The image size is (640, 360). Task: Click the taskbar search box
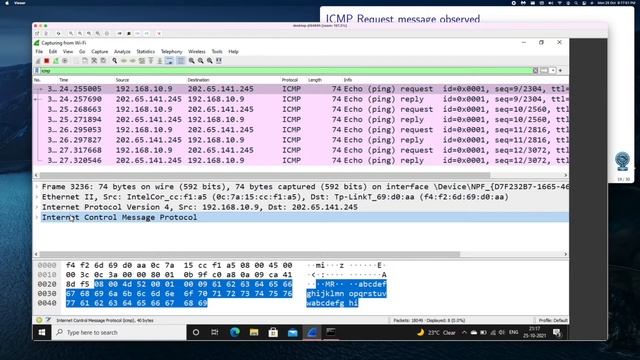coord(119,332)
